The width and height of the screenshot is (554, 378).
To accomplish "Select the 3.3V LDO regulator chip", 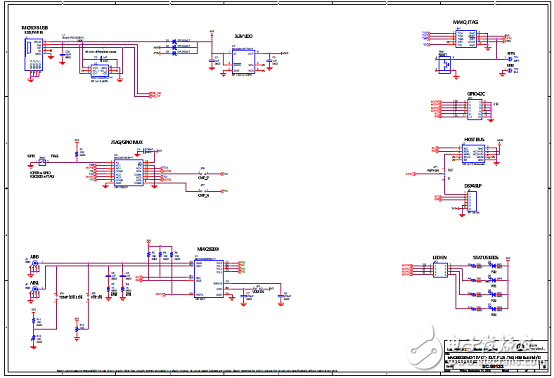I will pyautogui.click(x=243, y=62).
